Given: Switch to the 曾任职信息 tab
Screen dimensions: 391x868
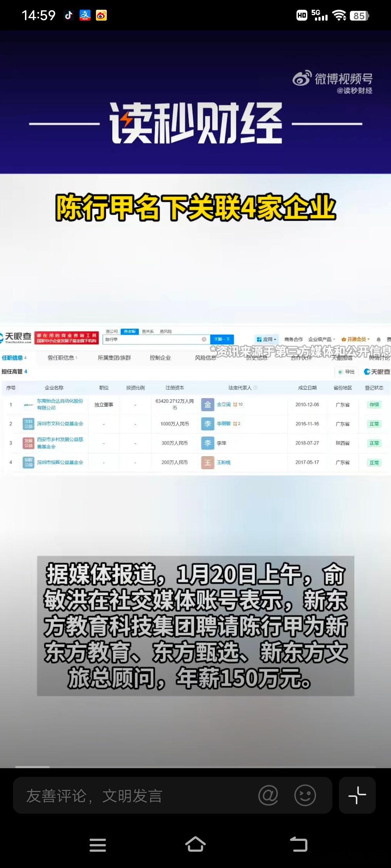Looking at the screenshot, I should [62, 358].
